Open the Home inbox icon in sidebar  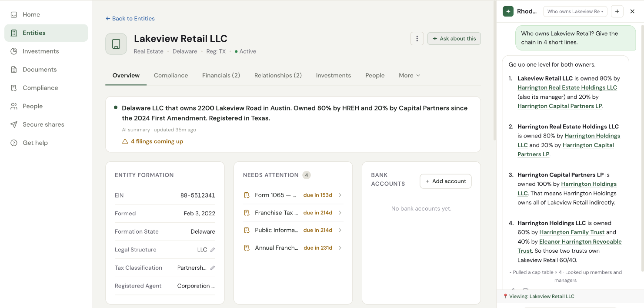coord(14,14)
